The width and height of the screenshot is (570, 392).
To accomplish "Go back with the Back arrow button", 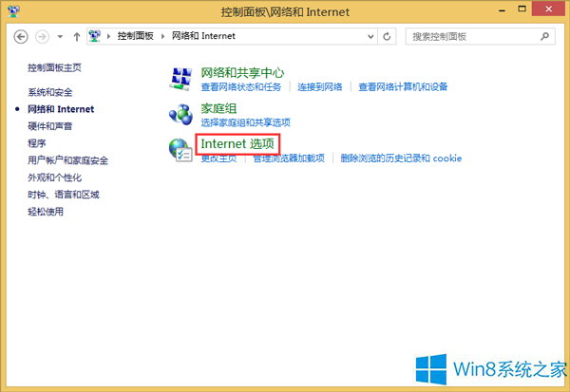I will pos(21,37).
